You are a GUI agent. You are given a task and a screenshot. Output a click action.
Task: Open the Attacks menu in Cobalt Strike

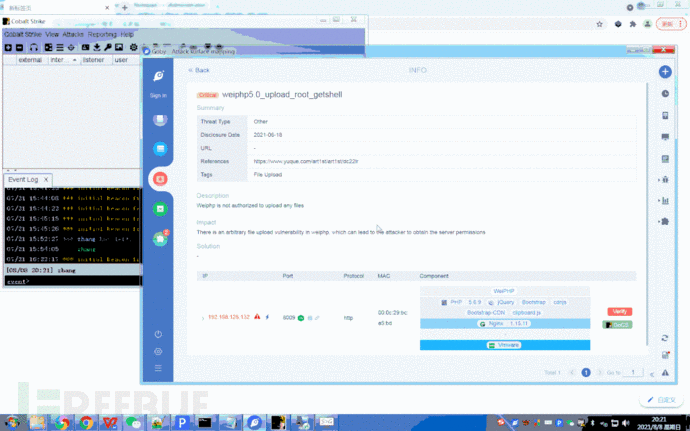[x=73, y=34]
